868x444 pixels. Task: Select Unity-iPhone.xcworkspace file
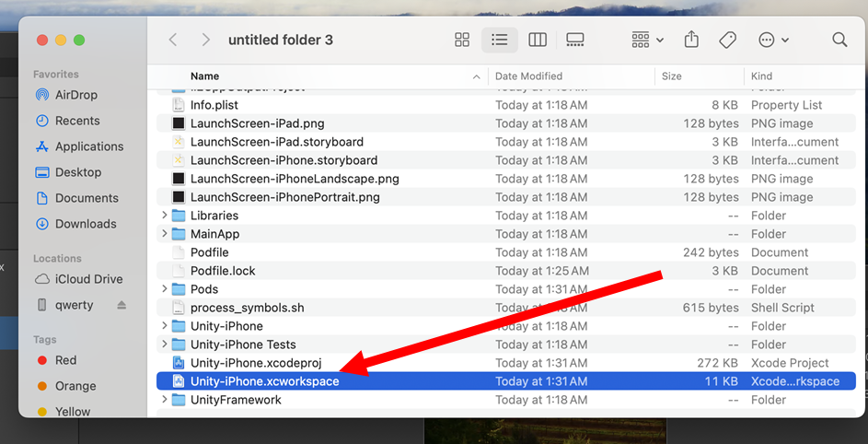[506, 381]
